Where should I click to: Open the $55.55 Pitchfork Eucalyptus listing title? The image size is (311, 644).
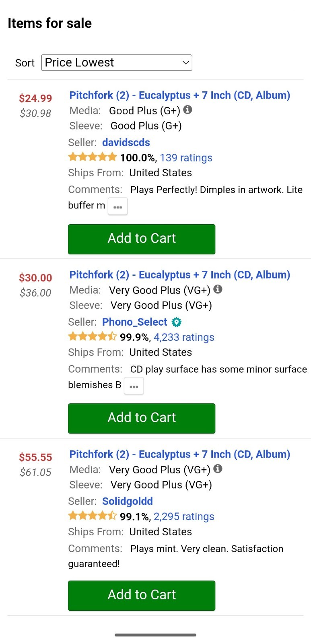pyautogui.click(x=179, y=454)
